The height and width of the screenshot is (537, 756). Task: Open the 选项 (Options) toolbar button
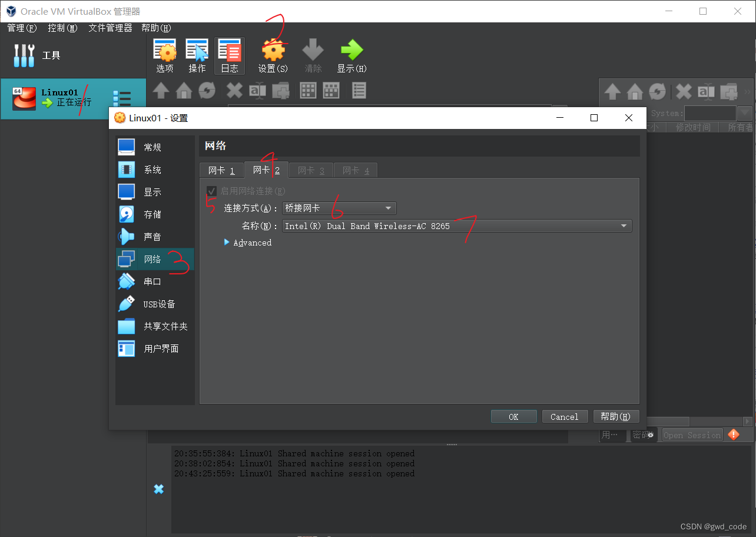[x=165, y=56]
